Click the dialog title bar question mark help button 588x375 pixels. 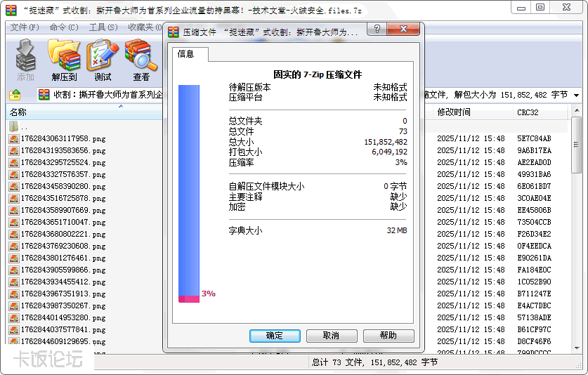click(377, 29)
